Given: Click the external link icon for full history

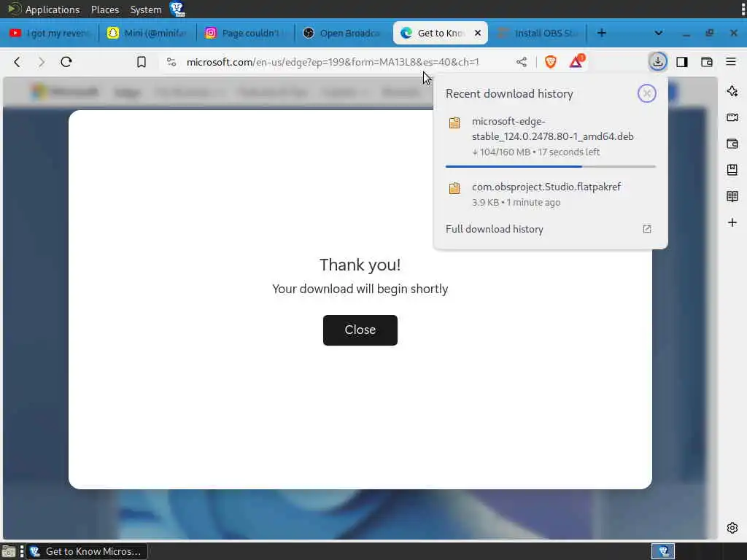Looking at the screenshot, I should pos(647,229).
